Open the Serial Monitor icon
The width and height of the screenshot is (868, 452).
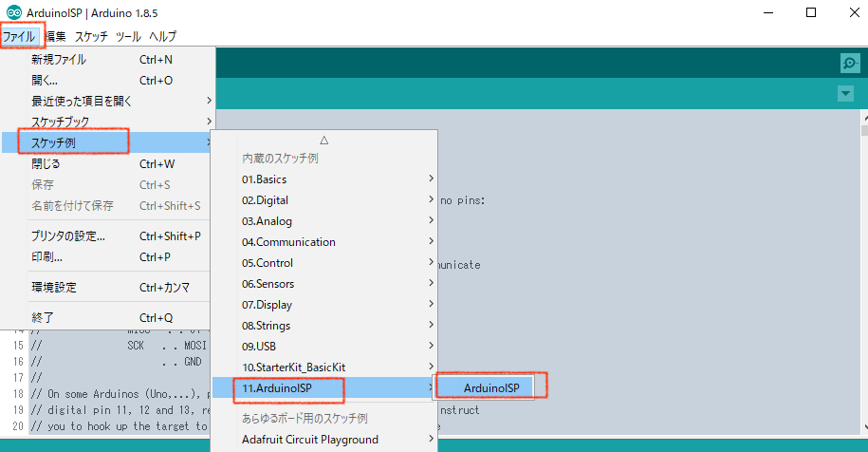[x=850, y=63]
